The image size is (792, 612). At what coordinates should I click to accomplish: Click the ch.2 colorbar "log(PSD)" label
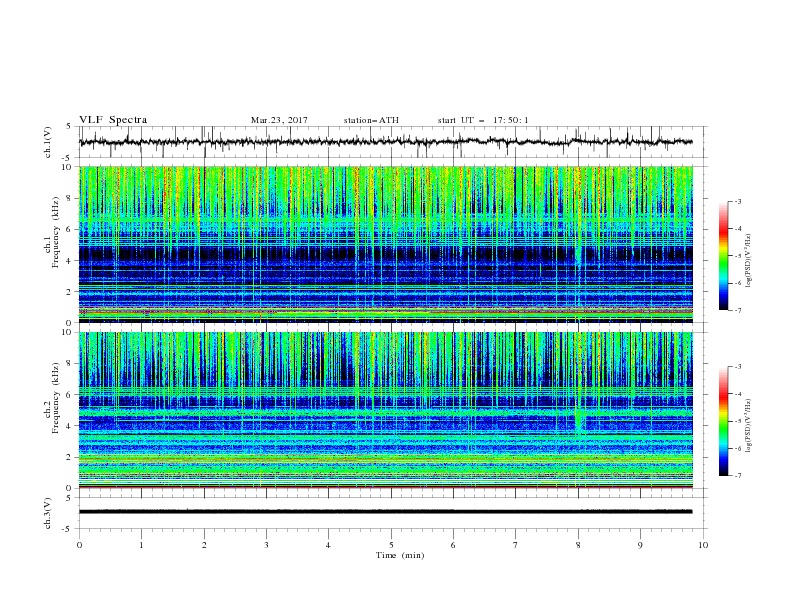[749, 425]
